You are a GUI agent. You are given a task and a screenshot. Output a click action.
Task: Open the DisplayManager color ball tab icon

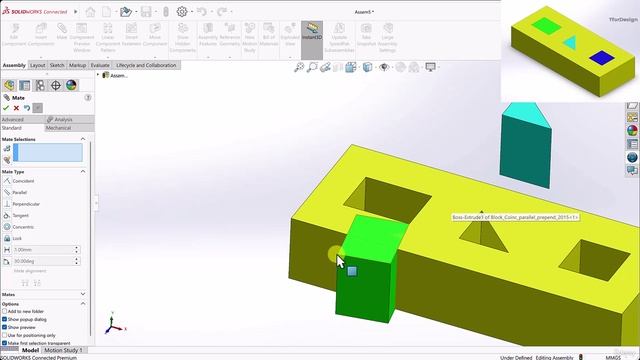71,85
